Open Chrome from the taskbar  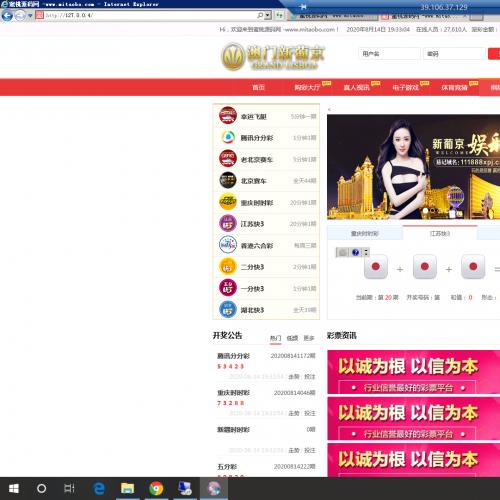pos(156,489)
